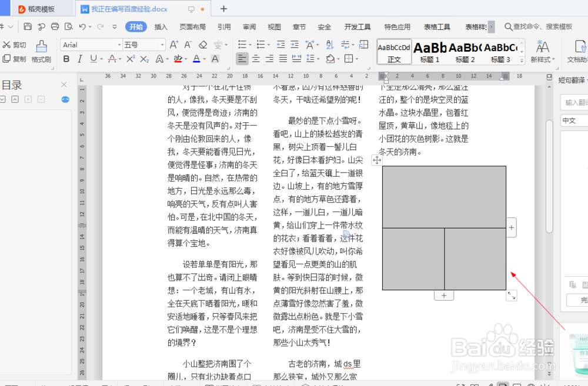Switch to the 插入 tab
588x386 pixels.
tap(161, 26)
